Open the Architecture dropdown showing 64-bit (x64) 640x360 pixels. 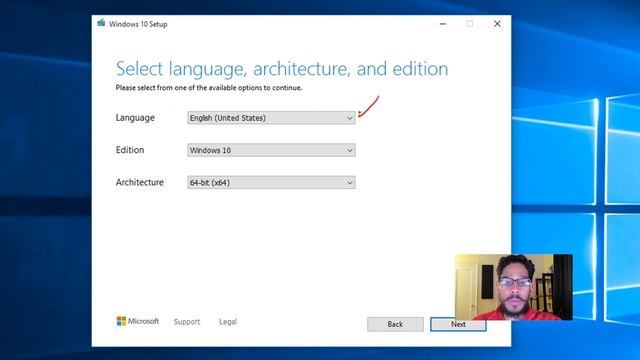pos(271,182)
